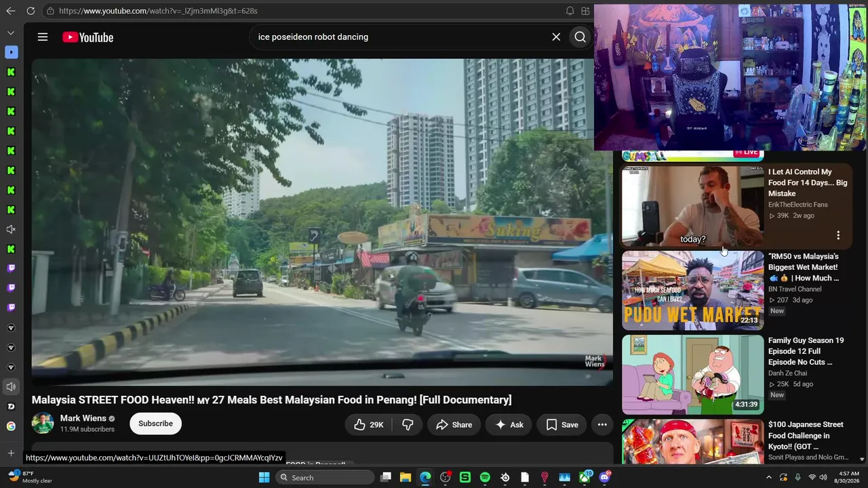Open the "I Let AI Control My Food" title
The width and height of the screenshot is (868, 488).
[808, 183]
